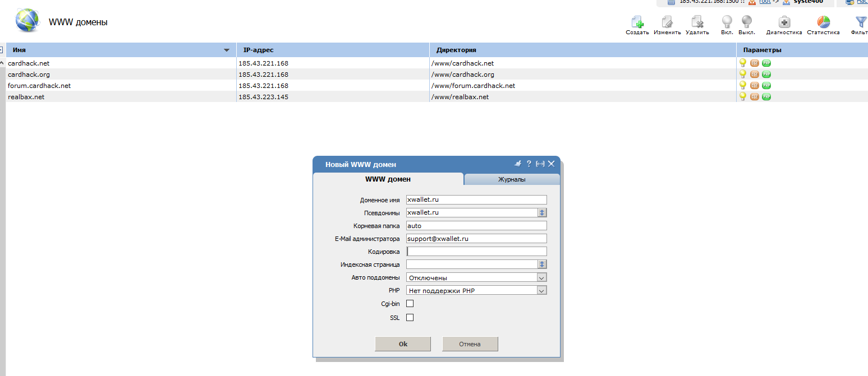
Task: Expand the Индексная страница field arrow button
Action: point(542,264)
